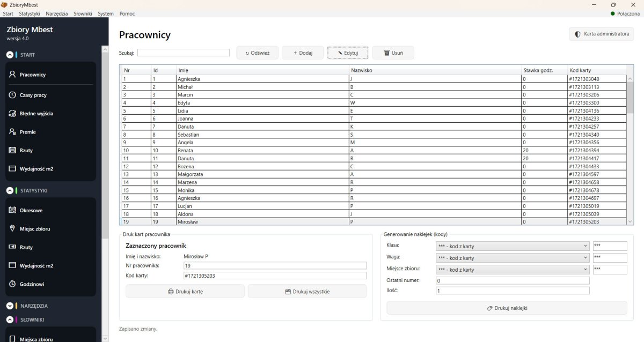The width and height of the screenshot is (644, 342).
Task: Open the Czasy pracy clock icon
Action: tap(12, 95)
